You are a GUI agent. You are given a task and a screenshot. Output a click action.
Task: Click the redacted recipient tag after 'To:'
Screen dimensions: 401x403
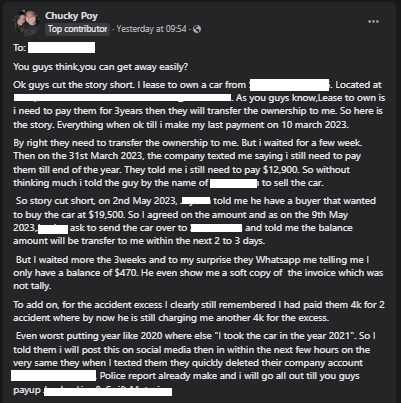[61, 48]
